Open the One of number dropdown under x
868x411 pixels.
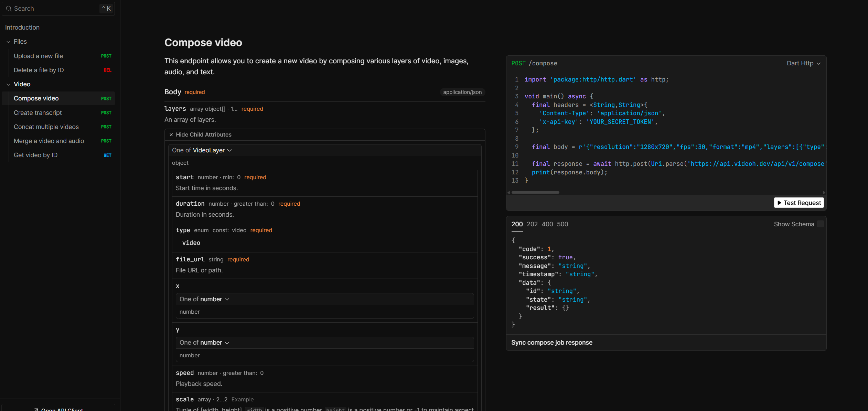pos(204,299)
